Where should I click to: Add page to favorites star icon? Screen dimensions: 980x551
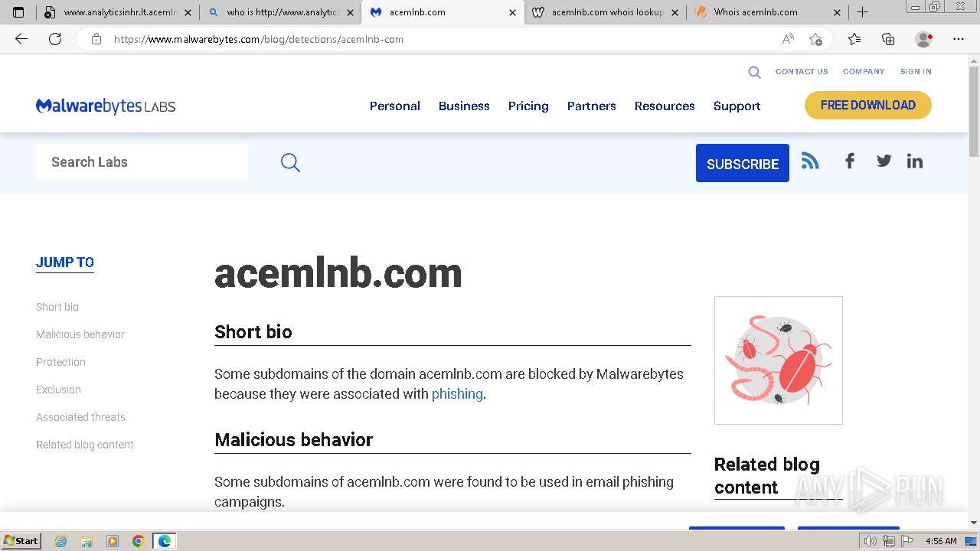[x=815, y=39]
